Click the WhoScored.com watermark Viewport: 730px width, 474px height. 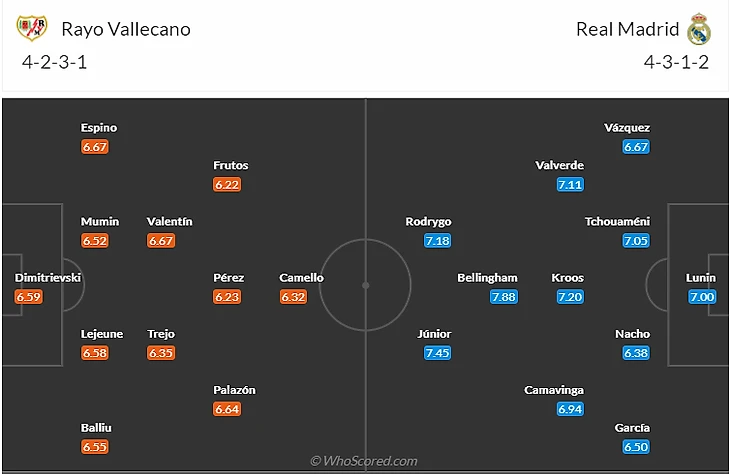[x=364, y=461]
